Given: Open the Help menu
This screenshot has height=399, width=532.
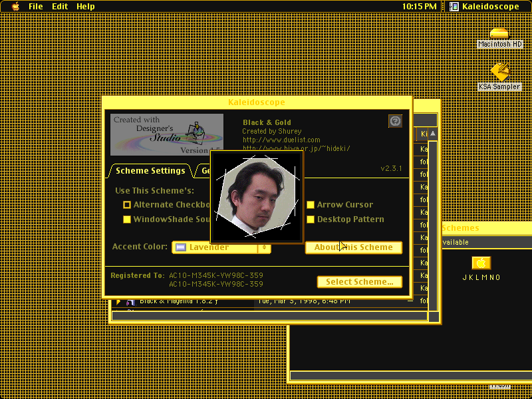Looking at the screenshot, I should point(86,6).
